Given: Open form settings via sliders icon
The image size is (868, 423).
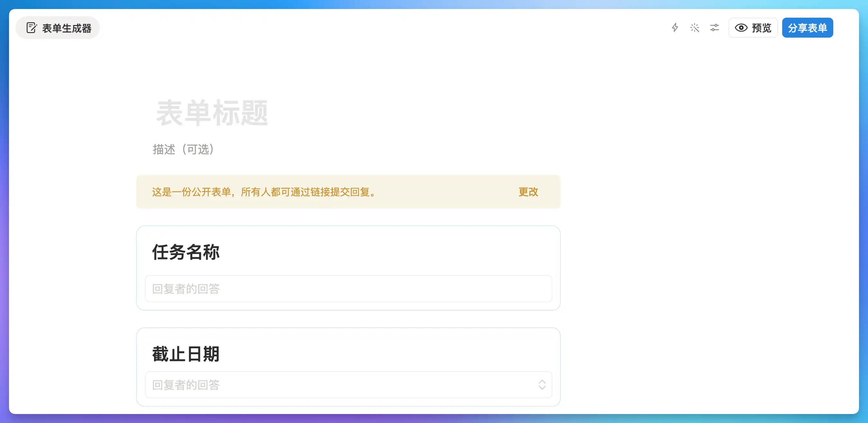Looking at the screenshot, I should (x=714, y=28).
